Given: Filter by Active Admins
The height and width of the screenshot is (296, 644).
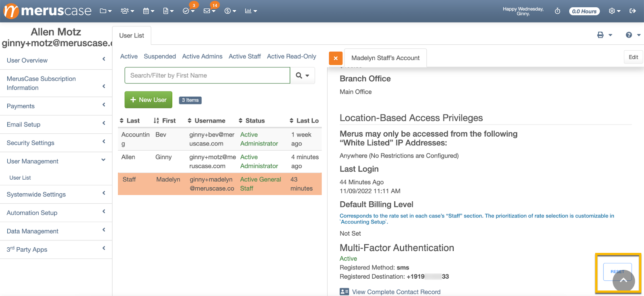Looking at the screenshot, I should tap(202, 56).
